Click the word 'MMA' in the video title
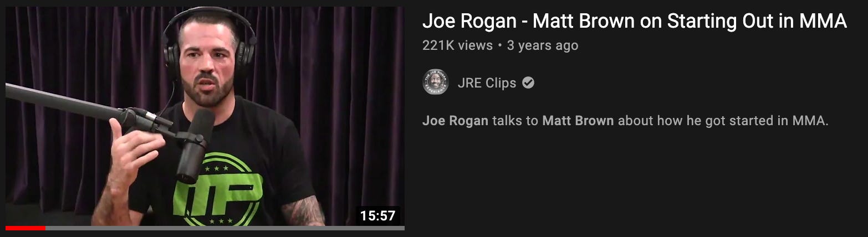This screenshot has height=237, width=868. 823,21
